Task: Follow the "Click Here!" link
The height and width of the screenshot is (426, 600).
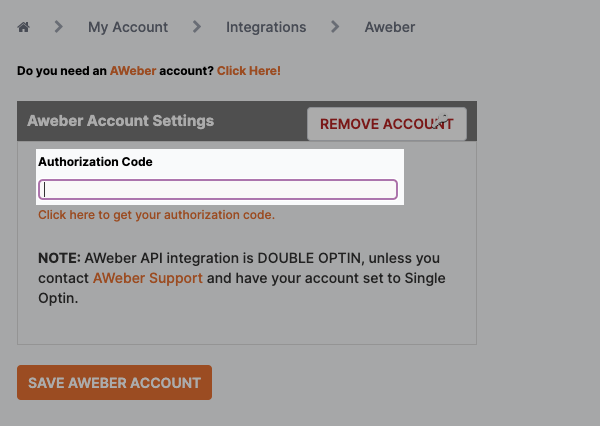Action: 249,71
